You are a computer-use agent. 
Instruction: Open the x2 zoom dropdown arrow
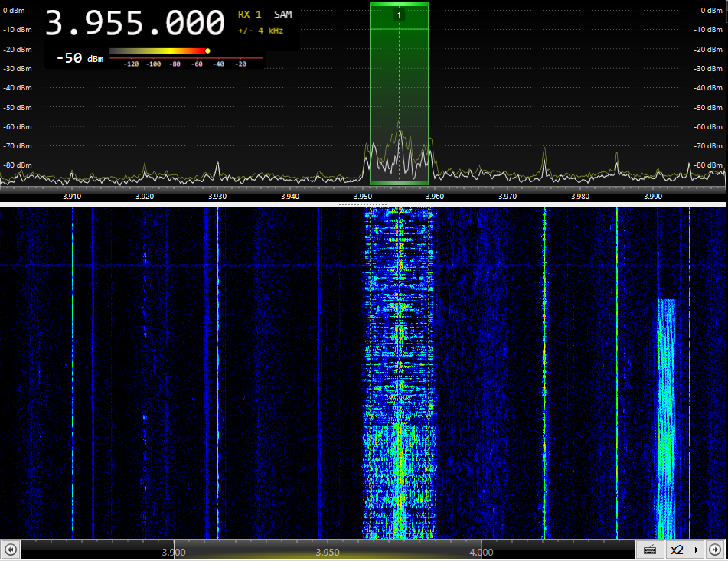(696, 550)
